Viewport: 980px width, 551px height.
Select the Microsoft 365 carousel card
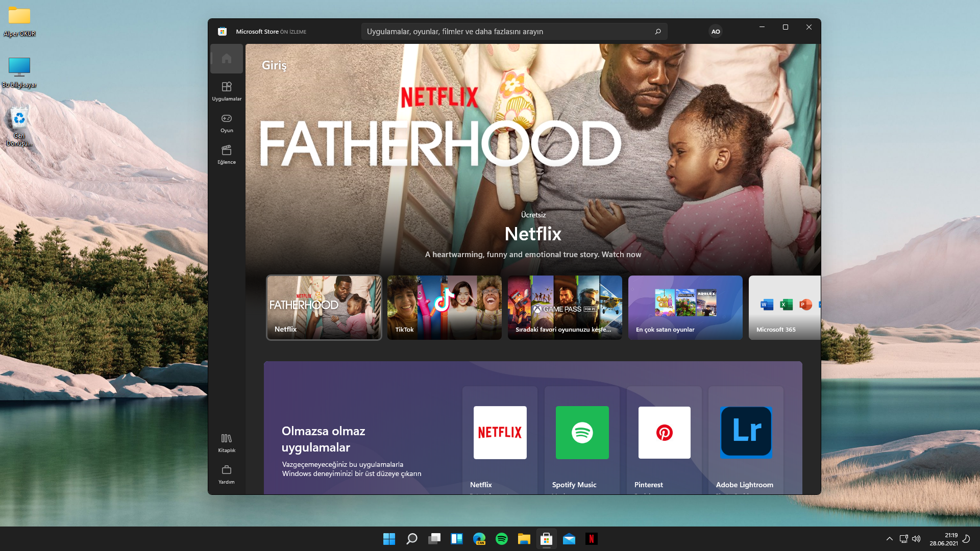point(785,308)
